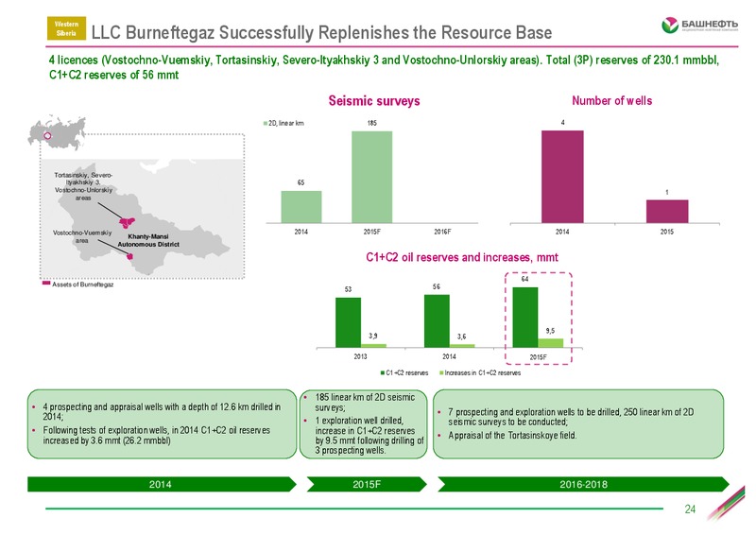Click the bullet '4 prospecting and appraisal wells'
Screen dimensions: 756x535
162,411
